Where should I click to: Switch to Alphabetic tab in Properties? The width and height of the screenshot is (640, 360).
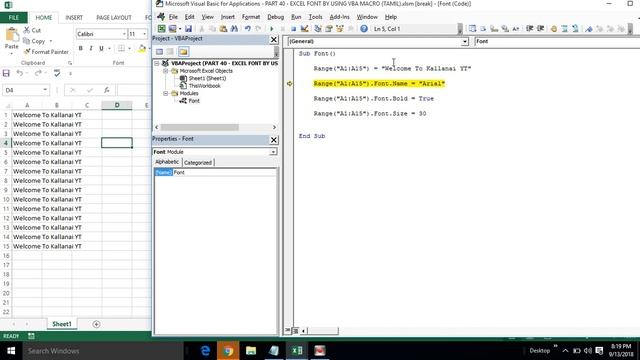coord(167,162)
